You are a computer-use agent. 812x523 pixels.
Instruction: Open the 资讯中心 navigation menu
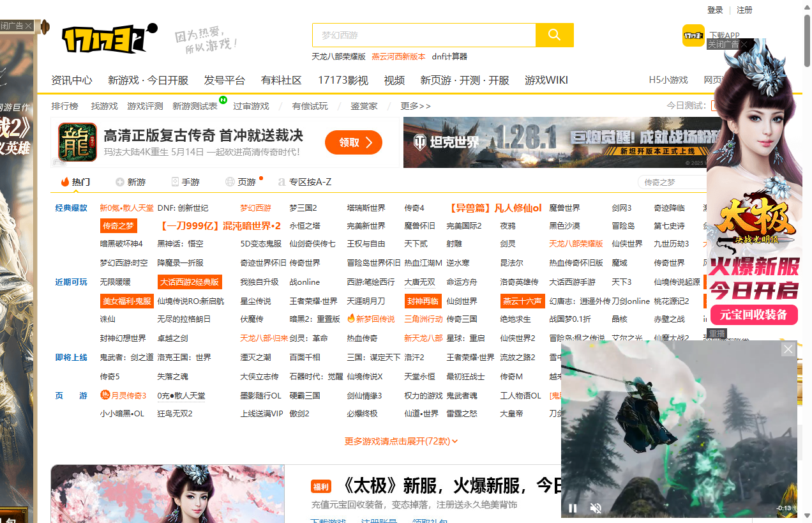(71, 80)
